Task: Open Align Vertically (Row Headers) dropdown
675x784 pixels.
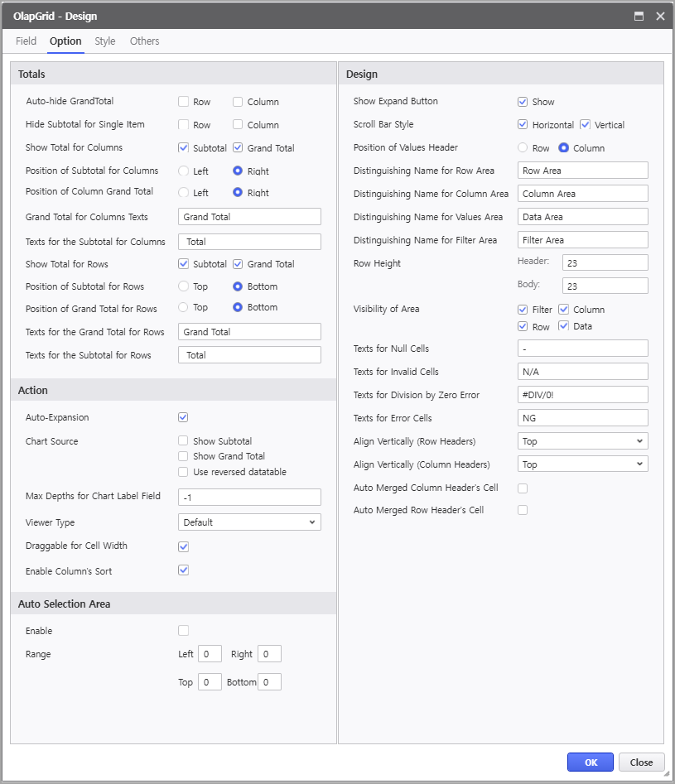Action: pyautogui.click(x=583, y=441)
